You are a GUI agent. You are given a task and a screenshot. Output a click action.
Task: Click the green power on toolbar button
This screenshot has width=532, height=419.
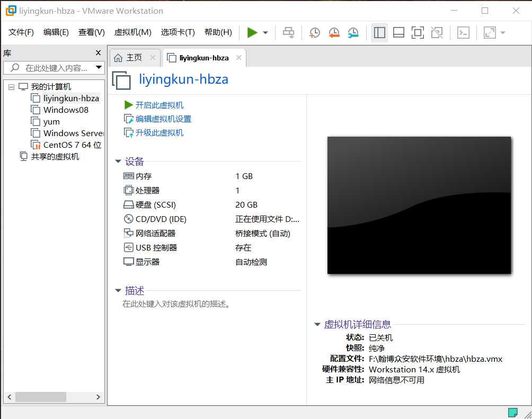pos(252,33)
